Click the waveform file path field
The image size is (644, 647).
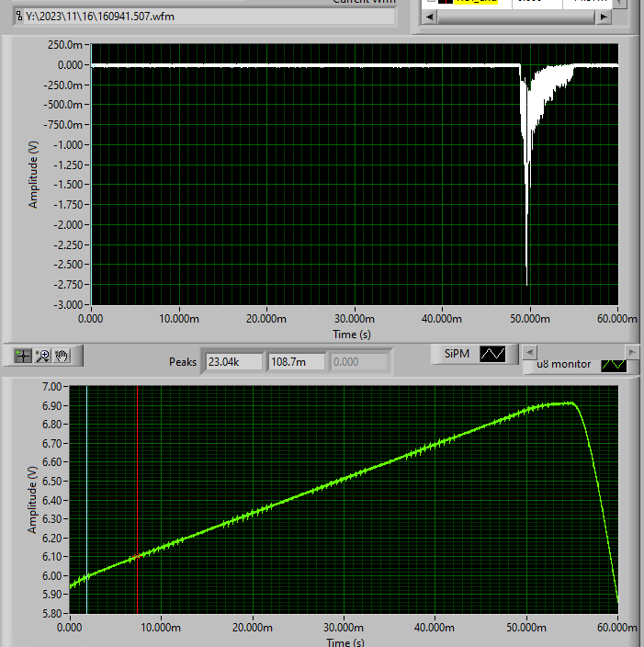tap(209, 17)
